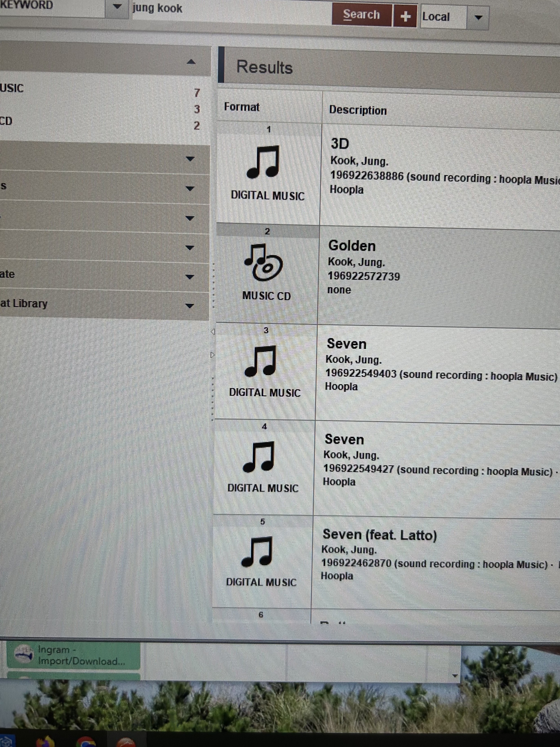Collapse the top facet panel arrow
560x747 pixels.
pyautogui.click(x=191, y=62)
